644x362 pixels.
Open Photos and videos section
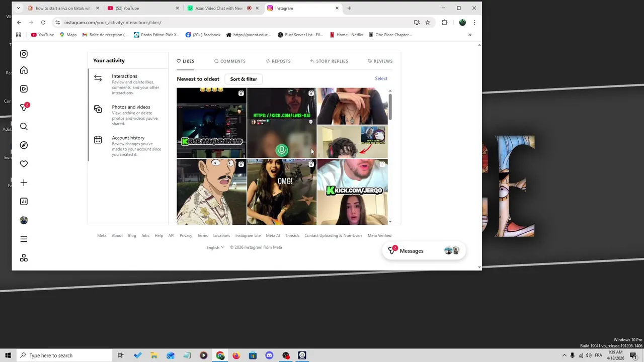coord(128,115)
